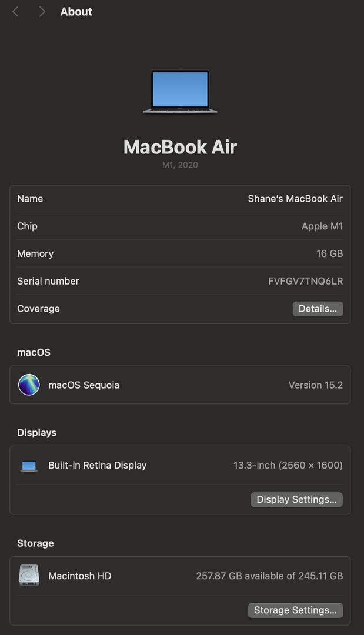Click the Macintosh HD label
Image resolution: width=364 pixels, height=635 pixels.
(x=79, y=576)
